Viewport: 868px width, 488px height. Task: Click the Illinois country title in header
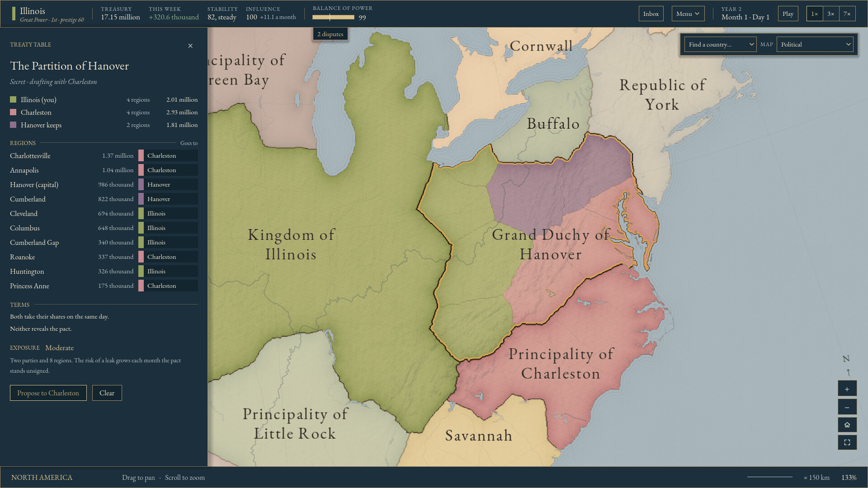(33, 11)
